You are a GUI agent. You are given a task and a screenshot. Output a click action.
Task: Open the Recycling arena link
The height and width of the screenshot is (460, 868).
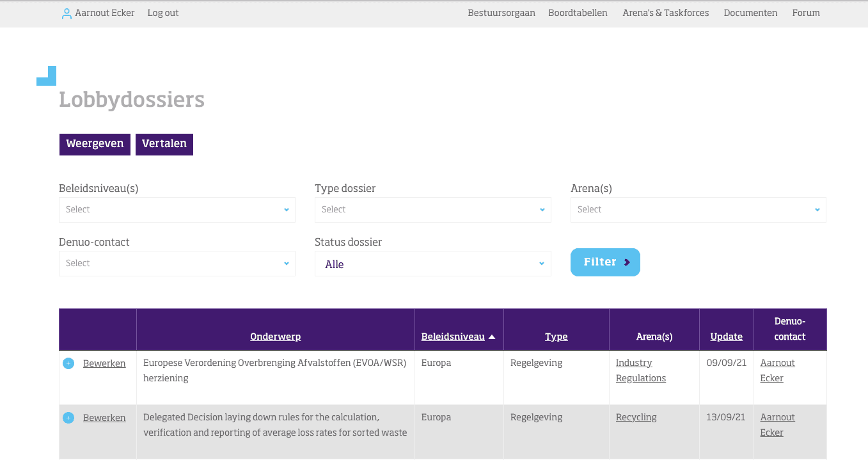click(x=636, y=417)
